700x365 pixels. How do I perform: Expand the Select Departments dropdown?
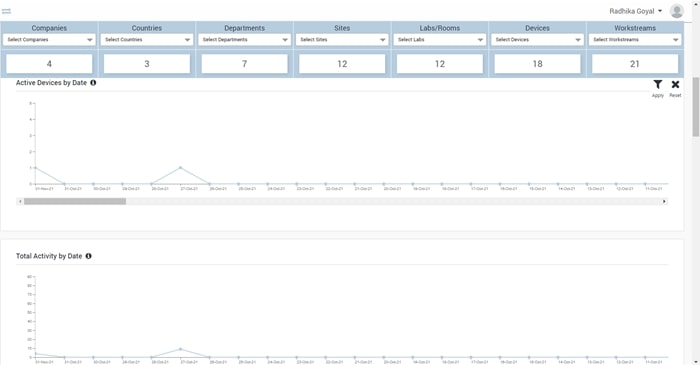245,40
